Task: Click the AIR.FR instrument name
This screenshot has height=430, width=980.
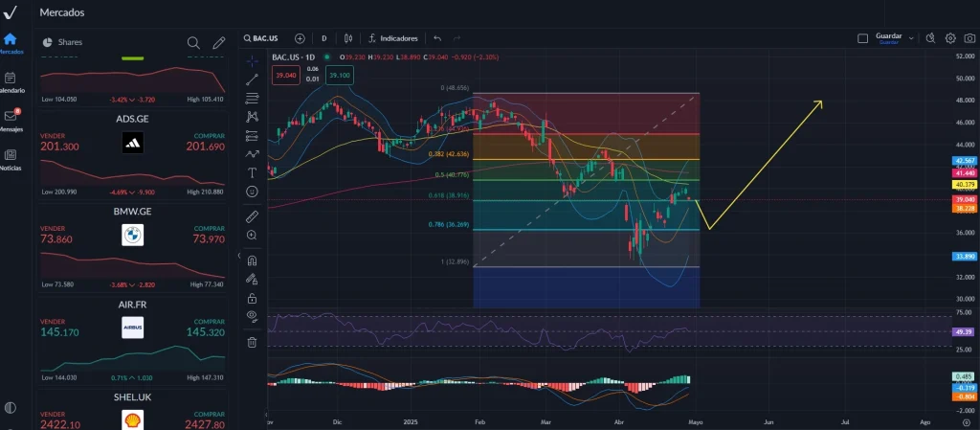Action: tap(132, 305)
